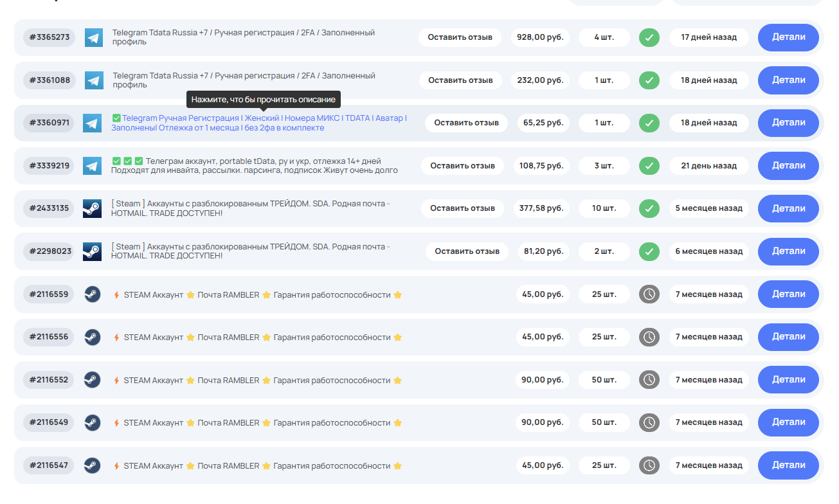Click round Steam icon for order #2116559

click(x=93, y=294)
